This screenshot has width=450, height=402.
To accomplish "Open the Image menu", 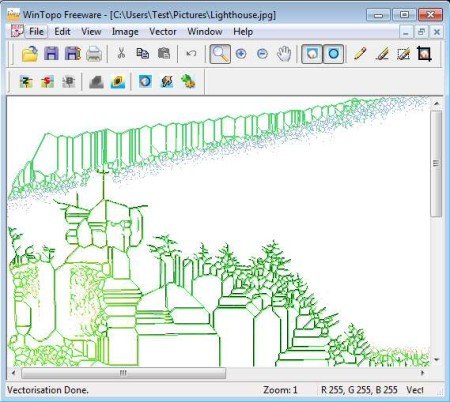I will tap(125, 32).
